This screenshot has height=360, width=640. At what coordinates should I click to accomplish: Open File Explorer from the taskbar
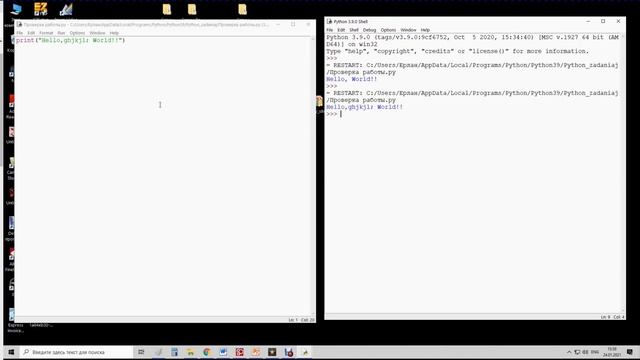tap(190, 352)
